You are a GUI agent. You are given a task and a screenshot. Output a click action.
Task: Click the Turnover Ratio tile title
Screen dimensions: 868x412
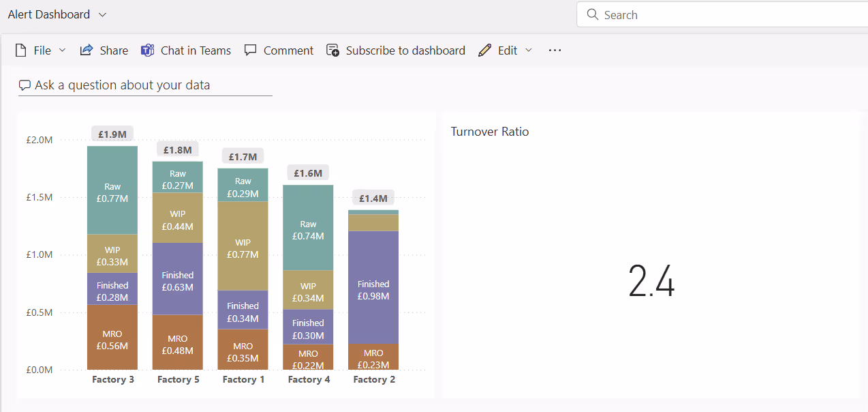coord(490,132)
